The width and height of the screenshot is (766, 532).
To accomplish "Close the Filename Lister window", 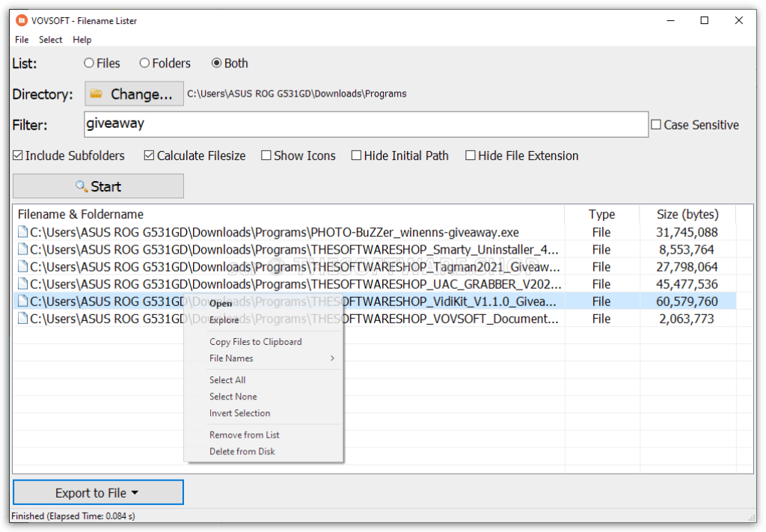I will [739, 20].
